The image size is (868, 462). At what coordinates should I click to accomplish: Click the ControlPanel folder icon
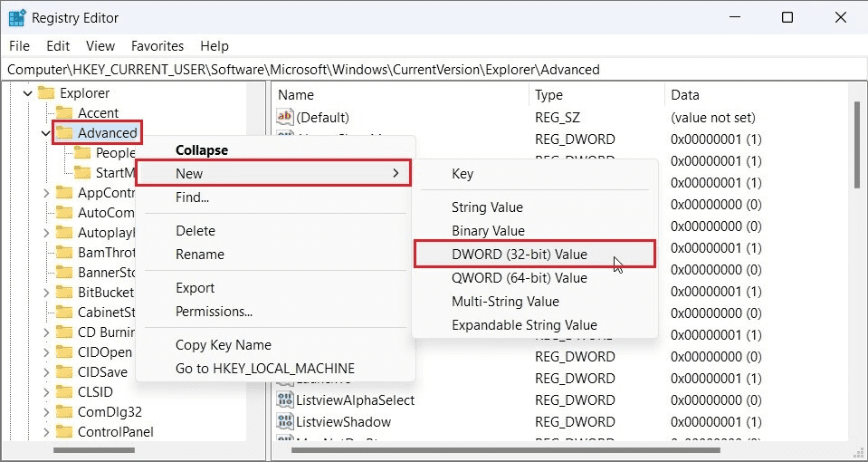[64, 432]
